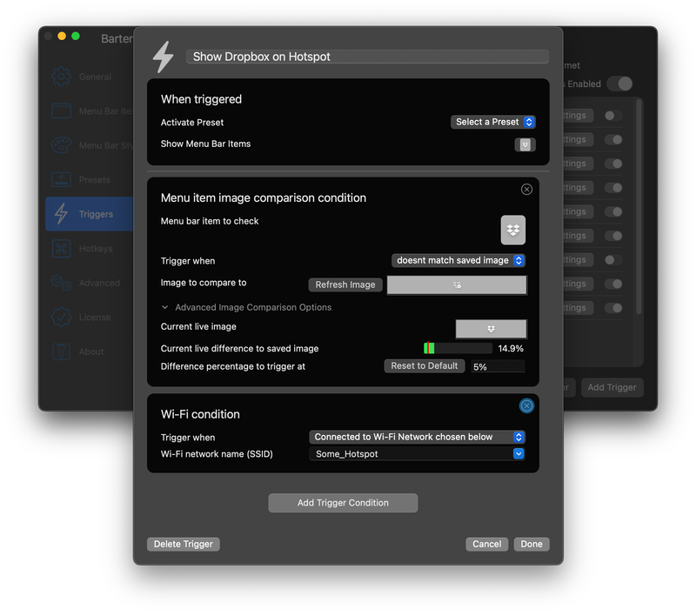
Task: Remove the Wi-Fi condition with its X icon
Action: coord(526,405)
